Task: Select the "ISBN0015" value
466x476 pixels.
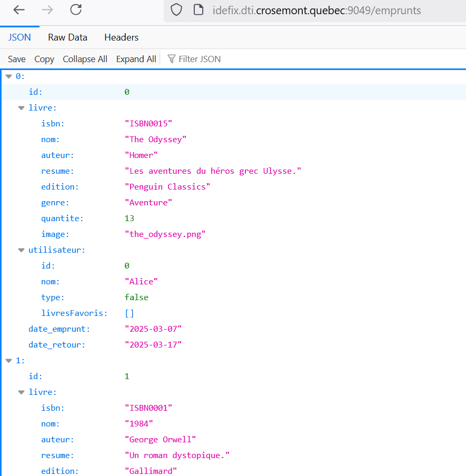Action: point(148,124)
